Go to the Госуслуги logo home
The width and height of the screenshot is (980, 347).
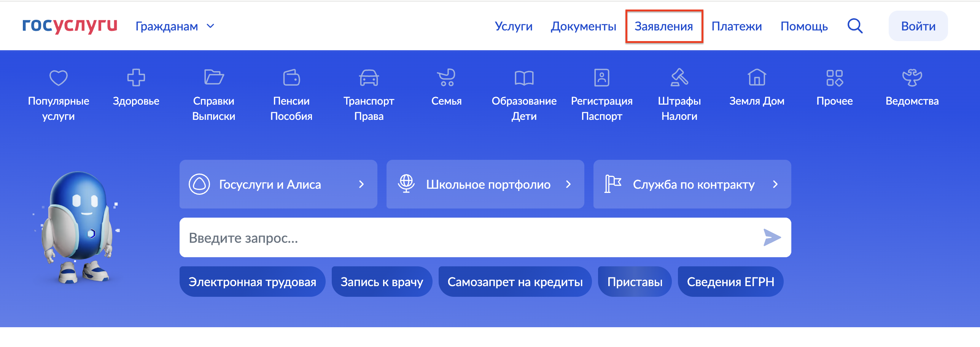tap(70, 25)
